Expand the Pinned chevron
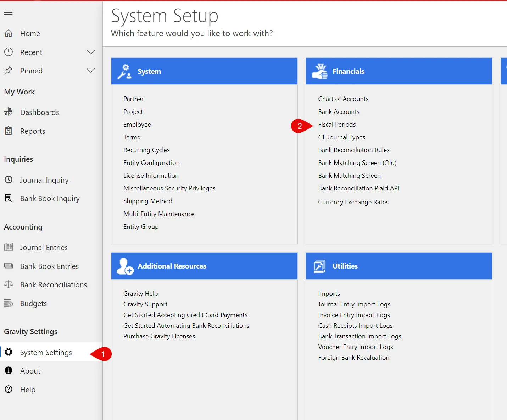The image size is (507, 420). pyautogui.click(x=91, y=71)
